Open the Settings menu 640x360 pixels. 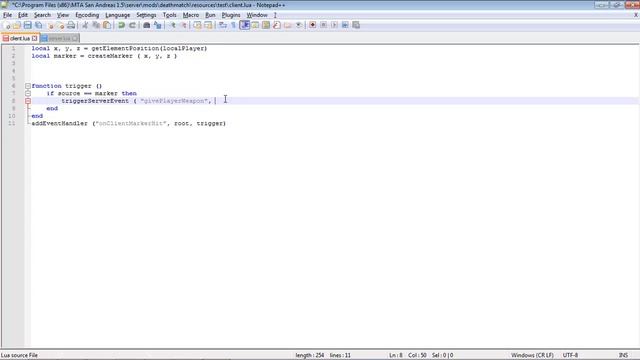tap(146, 15)
